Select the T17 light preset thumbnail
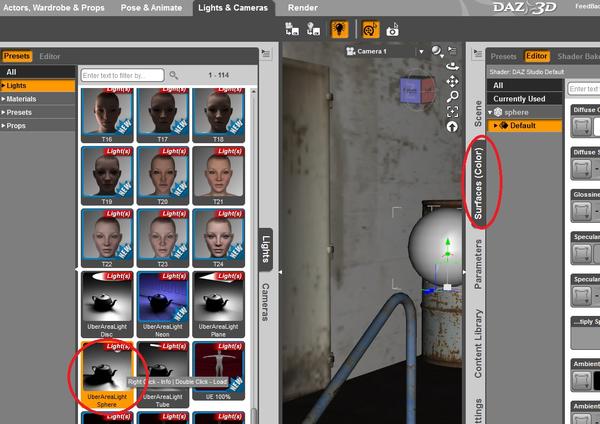The height and width of the screenshot is (424, 600). (163, 116)
